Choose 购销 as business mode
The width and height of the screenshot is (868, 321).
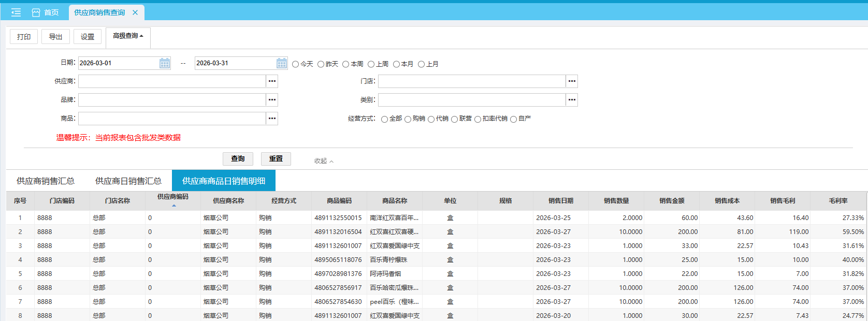tap(408, 119)
